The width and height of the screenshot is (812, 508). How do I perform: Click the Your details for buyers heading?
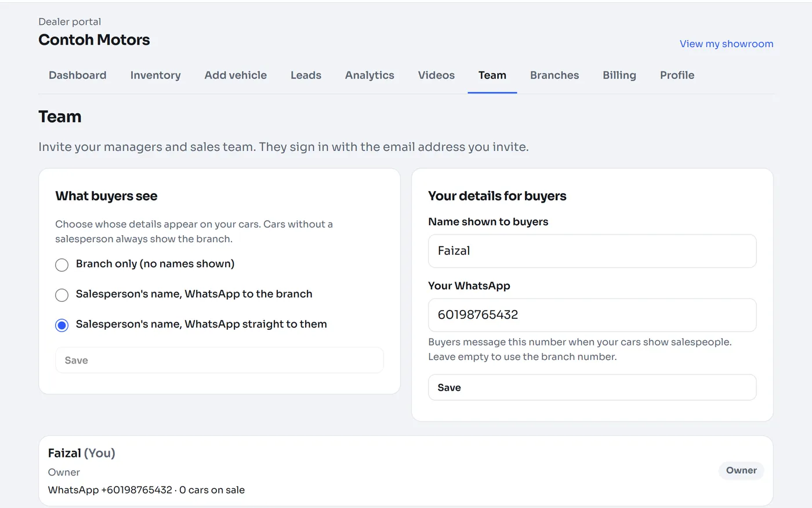497,196
